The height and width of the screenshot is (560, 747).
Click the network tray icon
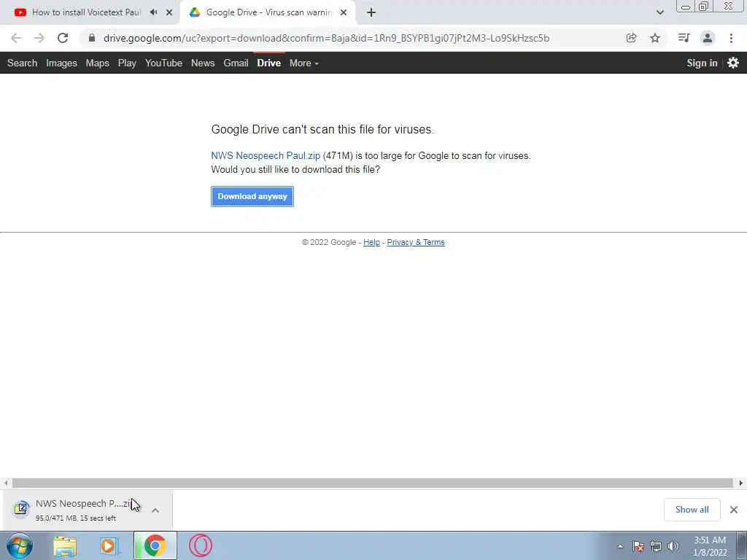tap(656, 546)
